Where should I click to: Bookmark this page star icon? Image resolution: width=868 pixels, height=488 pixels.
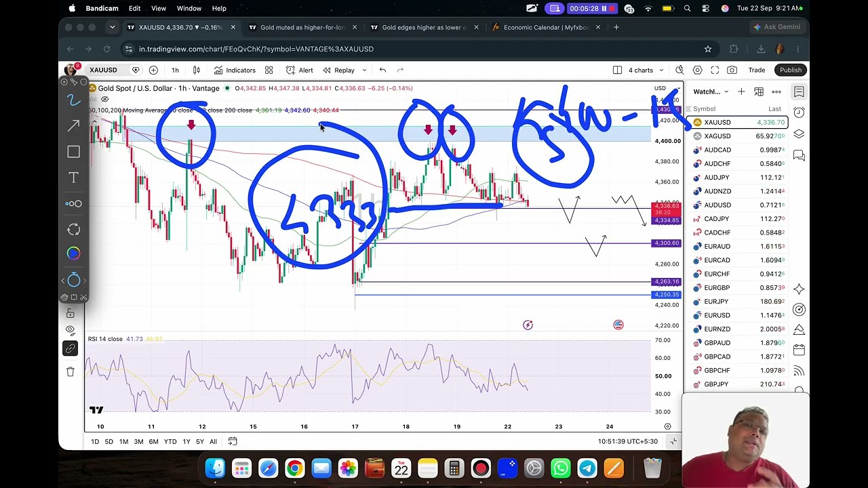pos(708,49)
